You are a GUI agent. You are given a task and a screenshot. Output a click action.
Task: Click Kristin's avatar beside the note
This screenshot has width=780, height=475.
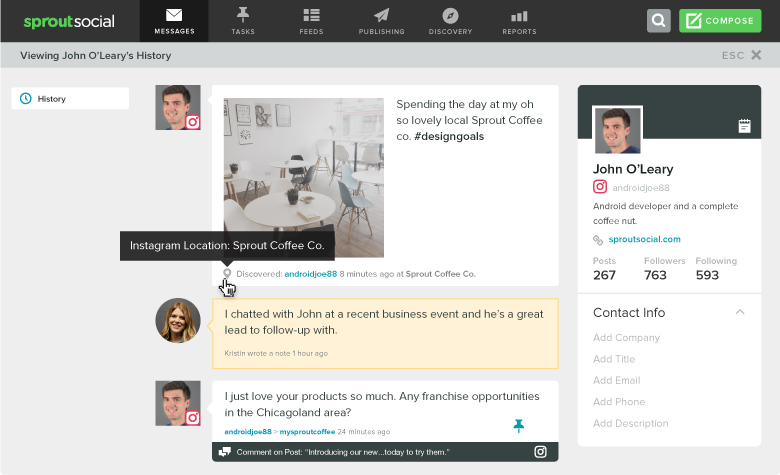[178, 320]
